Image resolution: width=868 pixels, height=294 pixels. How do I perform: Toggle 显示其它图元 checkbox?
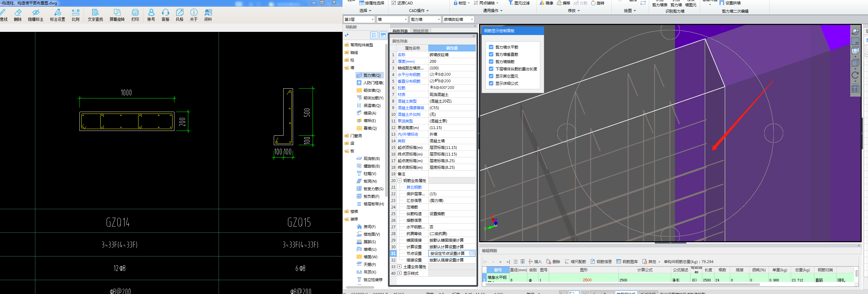(491, 76)
